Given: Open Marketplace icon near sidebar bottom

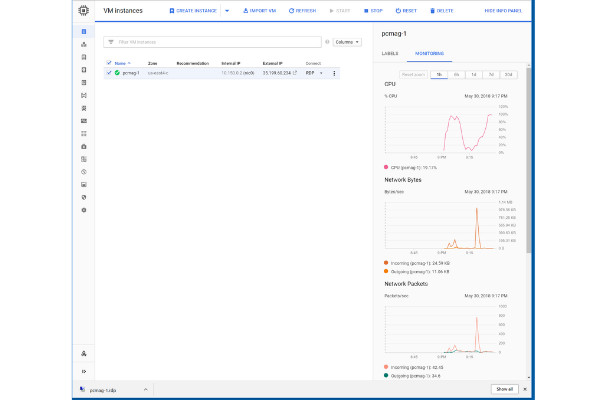Looking at the screenshot, I should click(84, 354).
